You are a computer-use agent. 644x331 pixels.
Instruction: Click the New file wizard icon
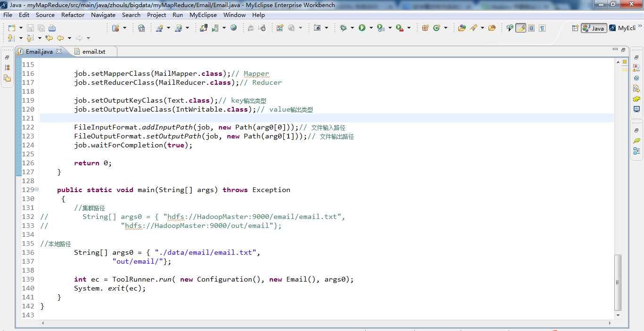(x=12, y=28)
